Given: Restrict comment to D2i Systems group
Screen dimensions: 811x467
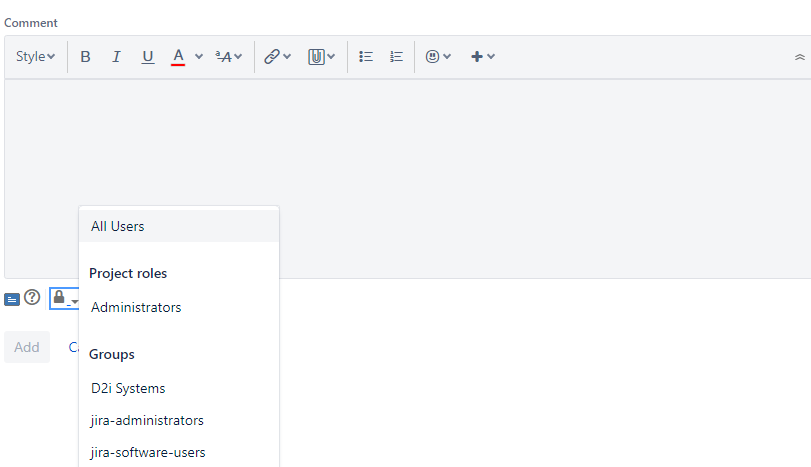Looking at the screenshot, I should tap(179, 388).
